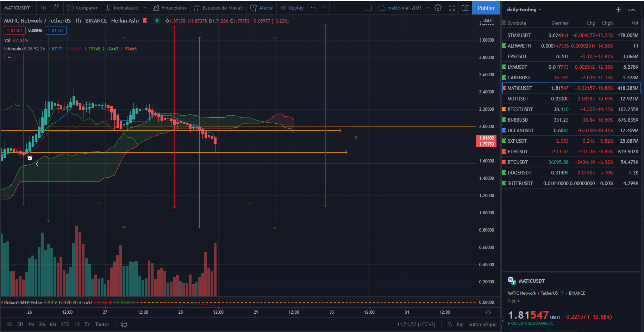This screenshot has width=644, height=332.
Task: Sort watchlist by Symbole column
Action: click(x=517, y=23)
